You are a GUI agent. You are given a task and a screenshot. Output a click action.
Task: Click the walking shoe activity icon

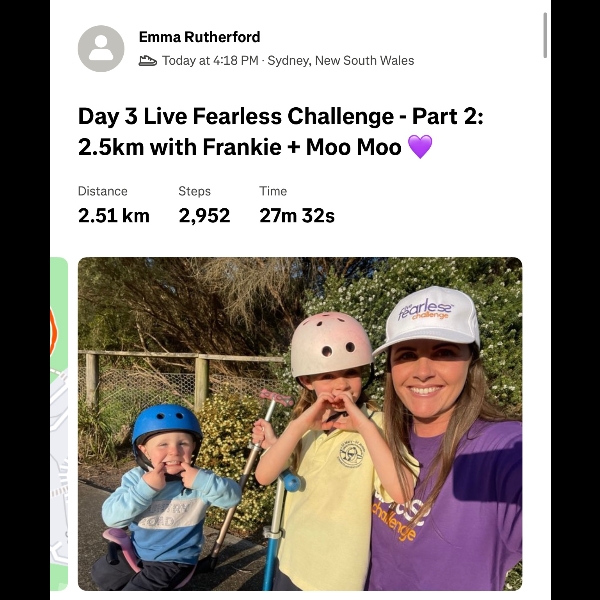[148, 60]
